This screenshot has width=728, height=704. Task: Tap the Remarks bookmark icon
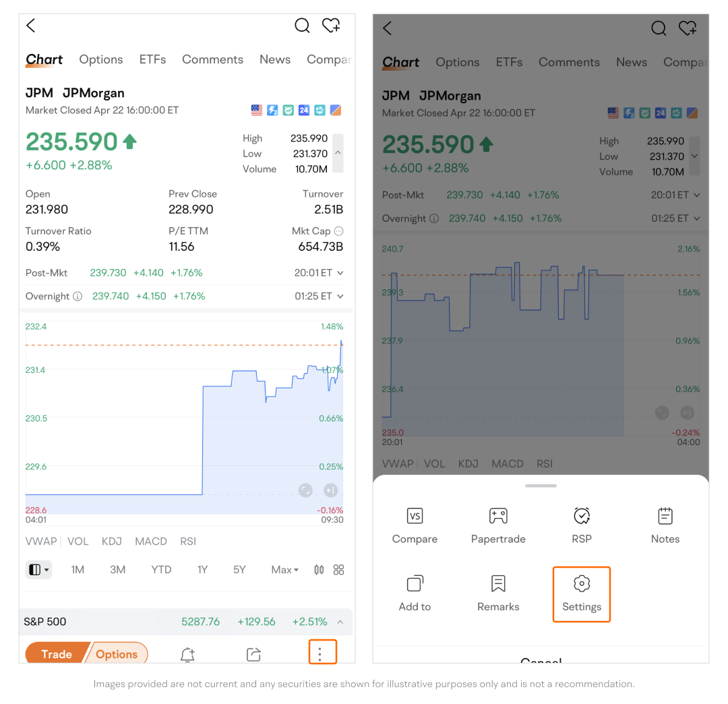click(x=498, y=584)
